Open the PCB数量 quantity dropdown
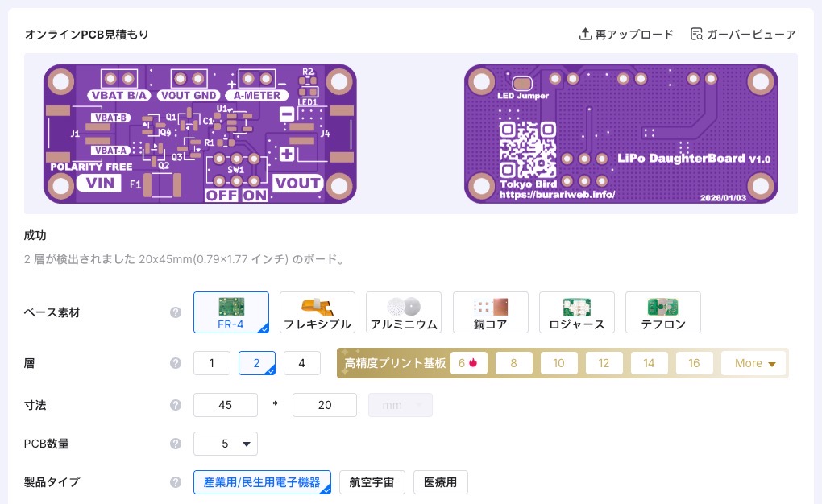 (x=226, y=444)
